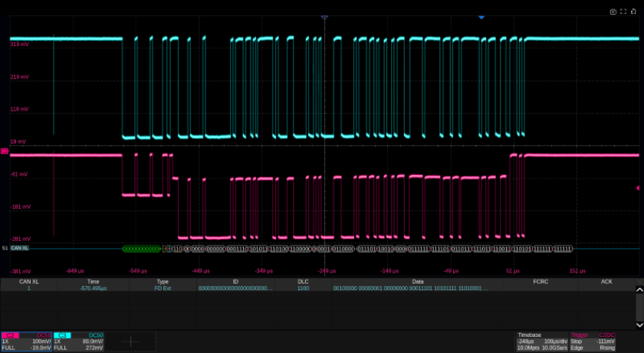Image resolution: width=644 pixels, height=353 pixels.
Task: Select the blue trigger position marker
Action: pos(481,17)
